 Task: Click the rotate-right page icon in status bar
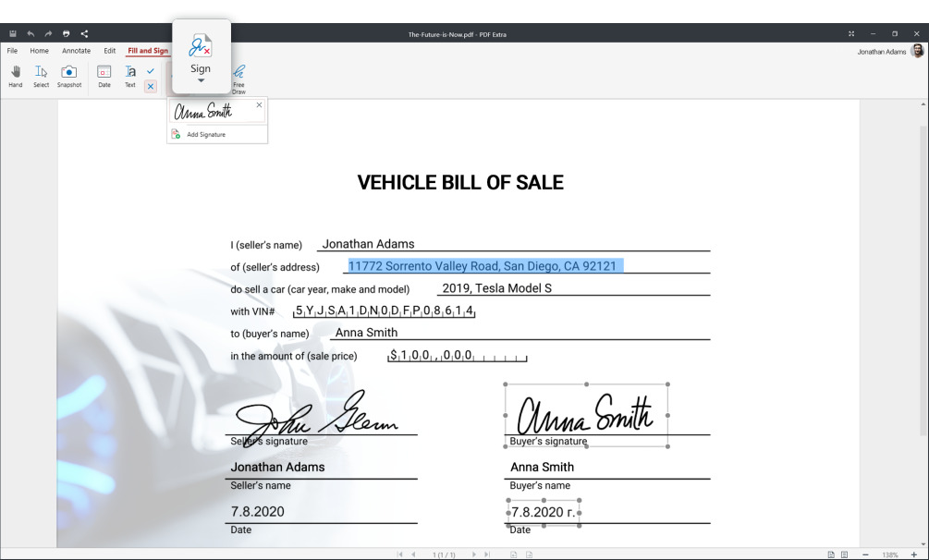click(x=529, y=554)
